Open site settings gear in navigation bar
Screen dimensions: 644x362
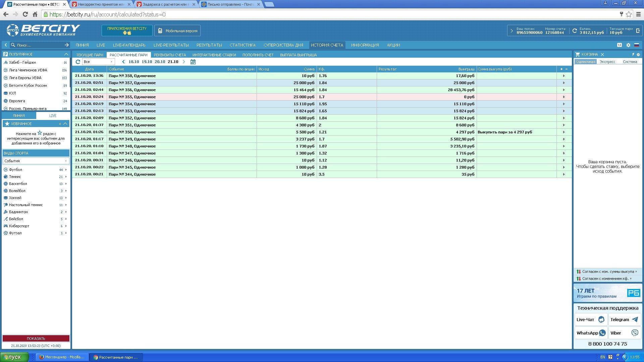[x=628, y=45]
